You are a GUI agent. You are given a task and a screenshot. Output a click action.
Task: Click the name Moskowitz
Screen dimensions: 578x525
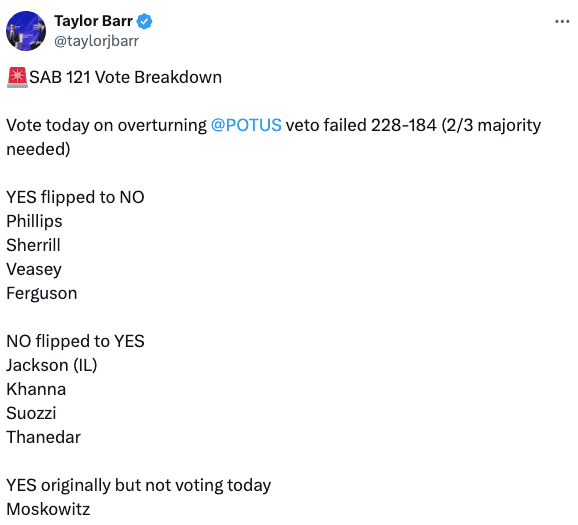48,510
